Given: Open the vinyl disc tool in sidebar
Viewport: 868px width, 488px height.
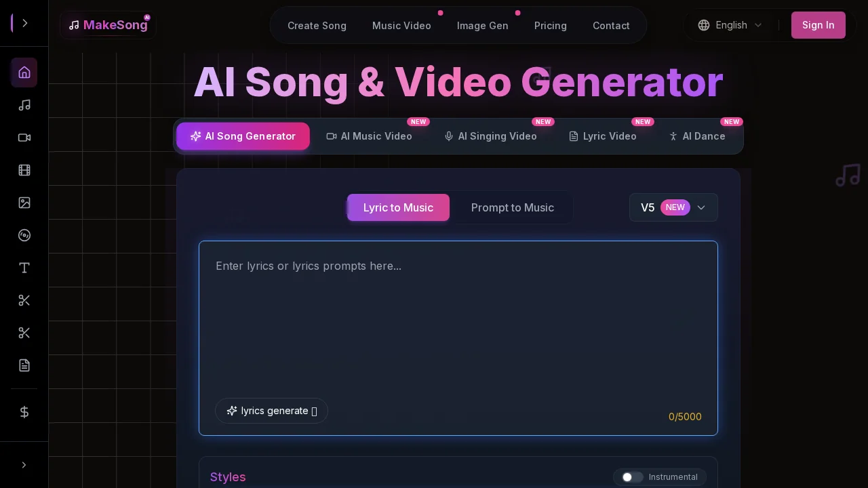Looking at the screenshot, I should coord(24,235).
